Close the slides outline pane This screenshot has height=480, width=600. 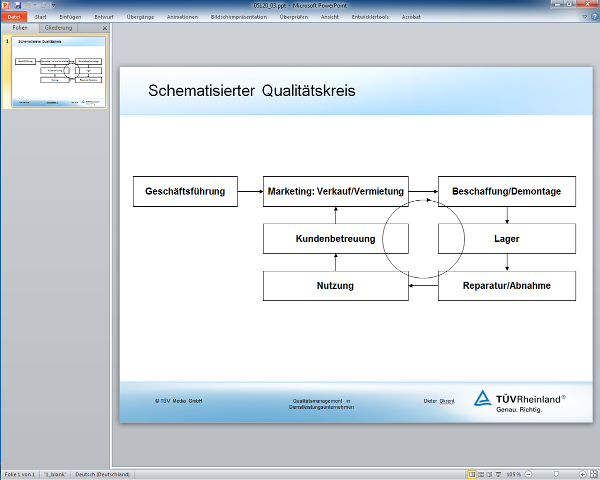point(104,28)
